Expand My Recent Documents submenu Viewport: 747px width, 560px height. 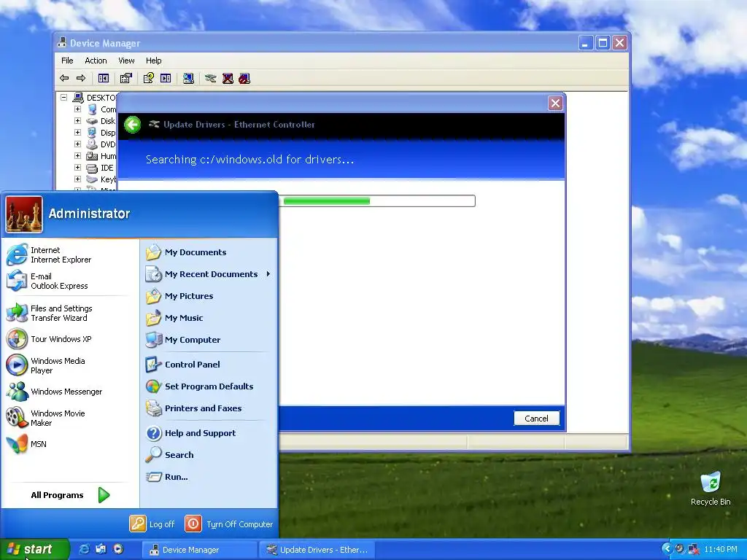coord(208,274)
